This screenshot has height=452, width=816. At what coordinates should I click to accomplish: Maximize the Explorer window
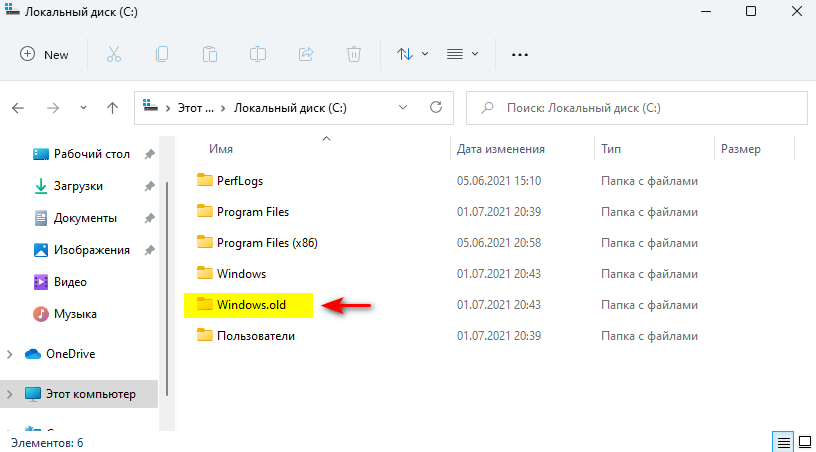pyautogui.click(x=751, y=11)
